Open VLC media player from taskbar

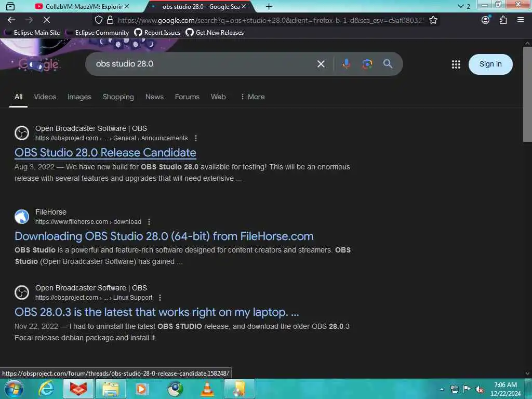(207, 389)
